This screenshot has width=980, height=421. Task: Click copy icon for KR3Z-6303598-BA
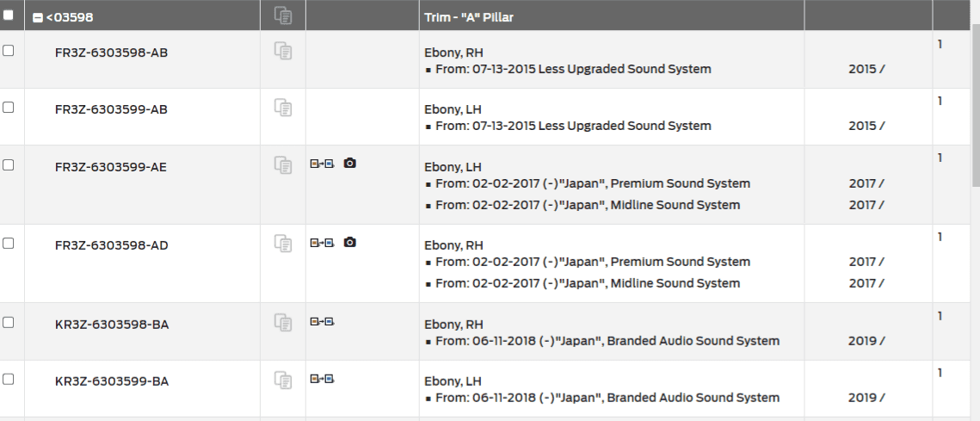click(283, 323)
